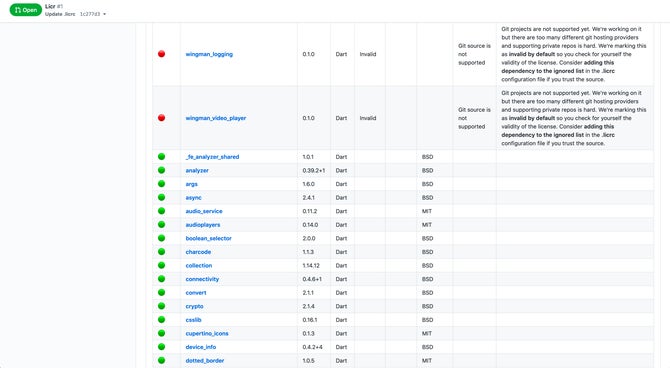This screenshot has width=670, height=368.
Task: Select the MIT license in audio_service row
Action: [427, 211]
